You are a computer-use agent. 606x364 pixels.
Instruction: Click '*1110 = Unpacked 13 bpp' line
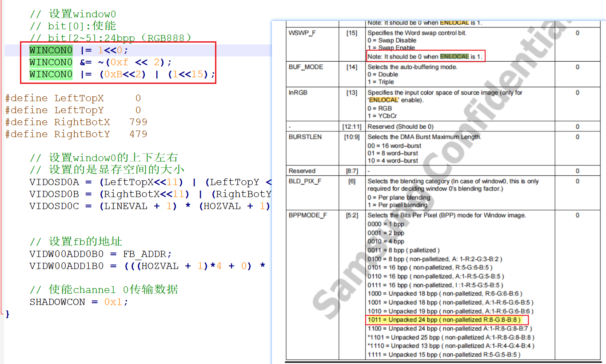point(451,346)
